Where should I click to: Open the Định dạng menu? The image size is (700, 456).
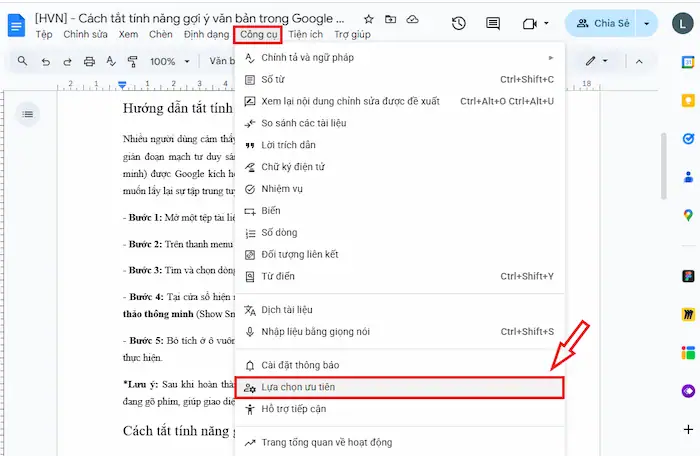click(x=206, y=35)
